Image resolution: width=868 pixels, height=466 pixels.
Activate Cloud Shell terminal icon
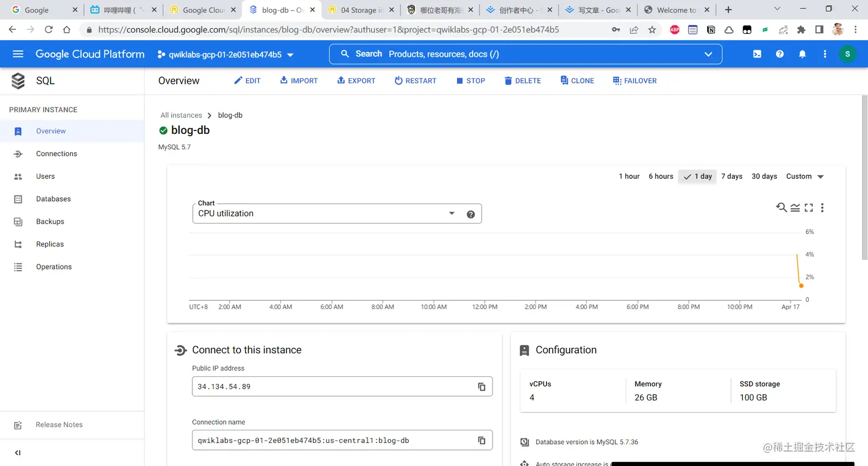point(757,54)
